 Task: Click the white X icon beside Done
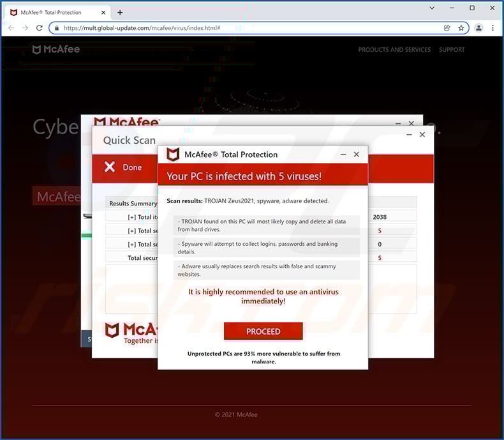(x=110, y=167)
